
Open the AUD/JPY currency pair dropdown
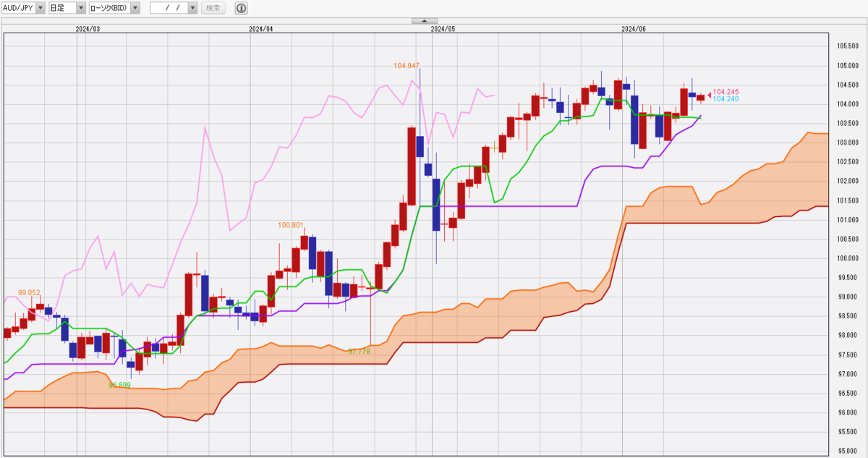(39, 8)
